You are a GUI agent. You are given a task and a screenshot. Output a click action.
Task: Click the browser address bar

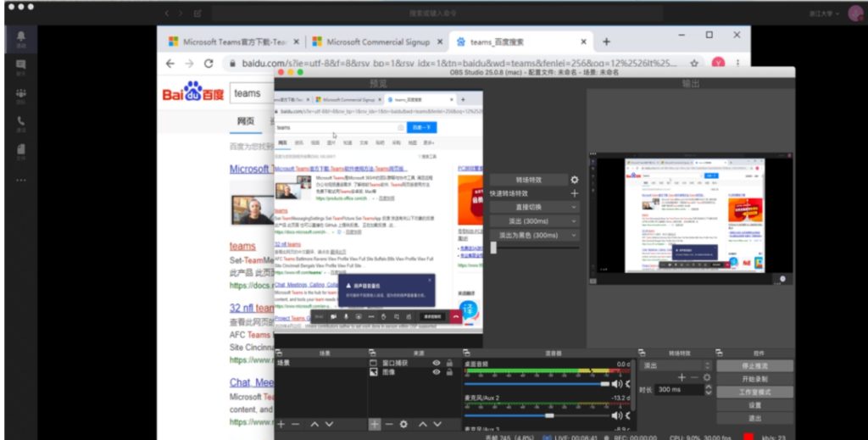pyautogui.click(x=455, y=64)
